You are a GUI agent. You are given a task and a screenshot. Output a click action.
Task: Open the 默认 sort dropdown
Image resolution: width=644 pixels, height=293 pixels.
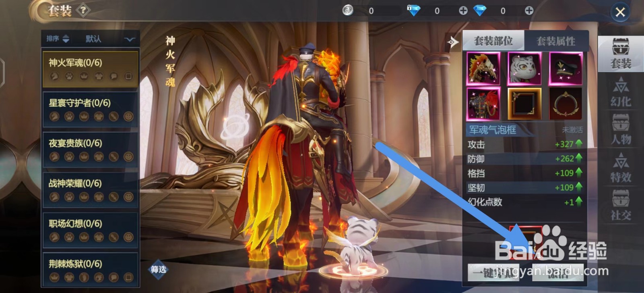110,39
